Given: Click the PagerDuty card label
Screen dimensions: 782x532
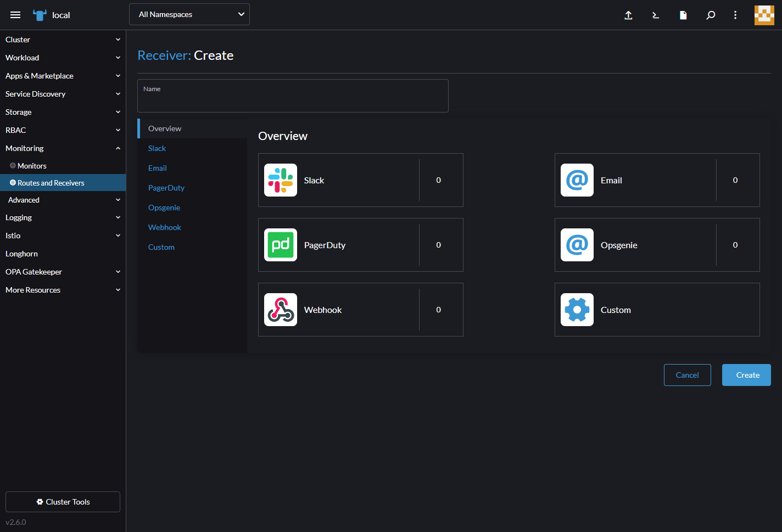Looking at the screenshot, I should point(325,245).
